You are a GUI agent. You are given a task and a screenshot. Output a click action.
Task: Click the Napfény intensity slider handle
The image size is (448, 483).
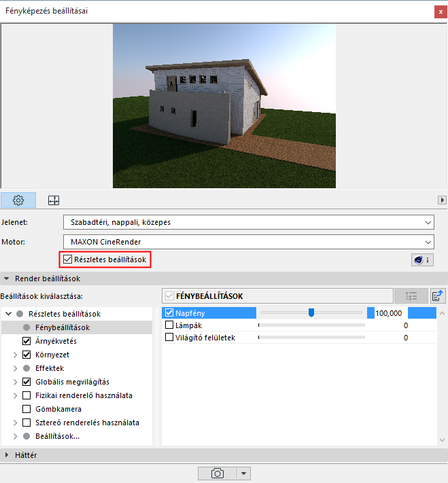click(x=311, y=312)
